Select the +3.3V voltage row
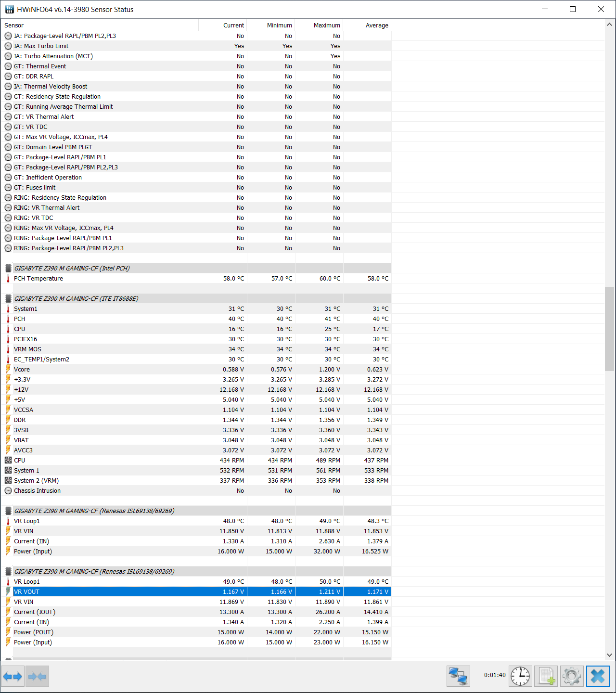The image size is (616, 693). (x=196, y=380)
